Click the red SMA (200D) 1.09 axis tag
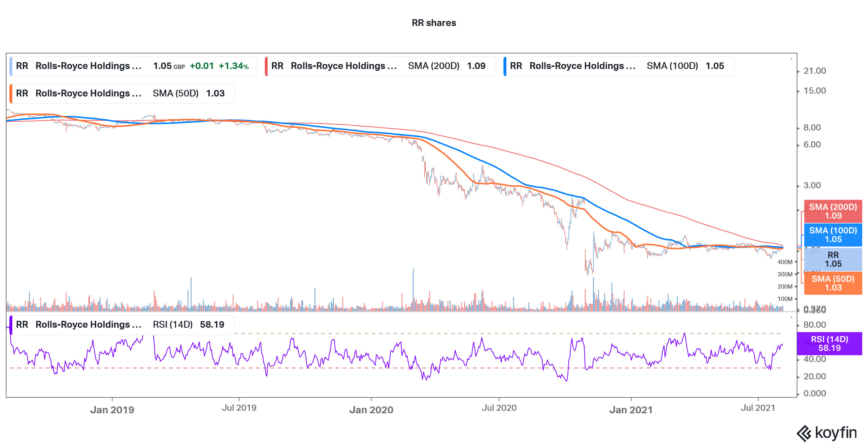Image resolution: width=868 pixels, height=448 pixels. [x=833, y=211]
